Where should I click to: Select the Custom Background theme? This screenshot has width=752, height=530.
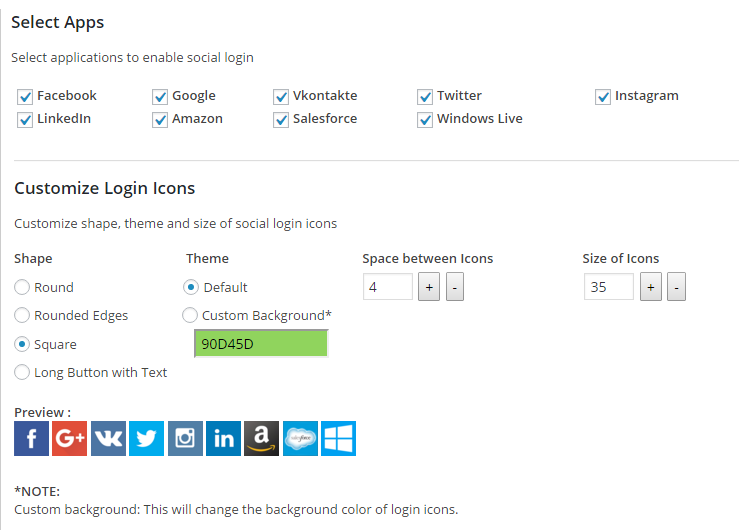pyautogui.click(x=190, y=316)
